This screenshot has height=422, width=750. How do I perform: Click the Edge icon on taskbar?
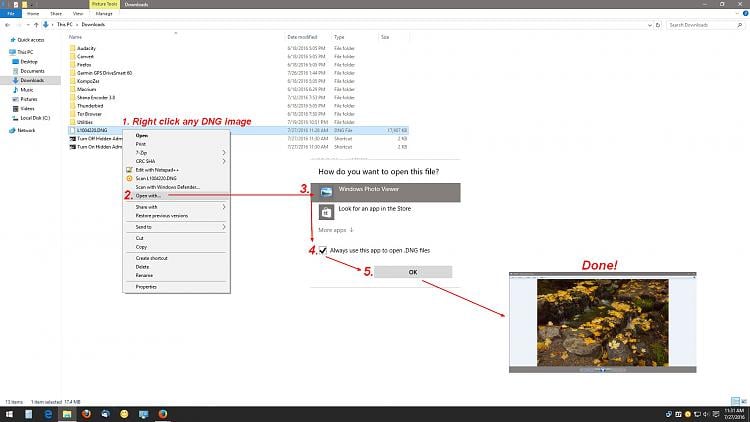(x=48, y=414)
